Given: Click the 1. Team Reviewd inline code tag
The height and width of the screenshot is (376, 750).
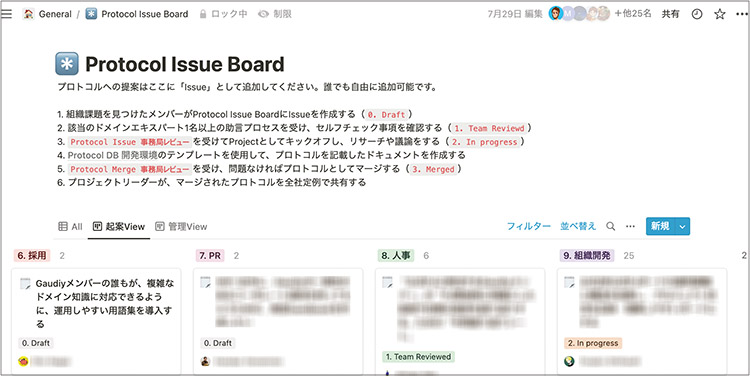Looking at the screenshot, I should [x=489, y=128].
